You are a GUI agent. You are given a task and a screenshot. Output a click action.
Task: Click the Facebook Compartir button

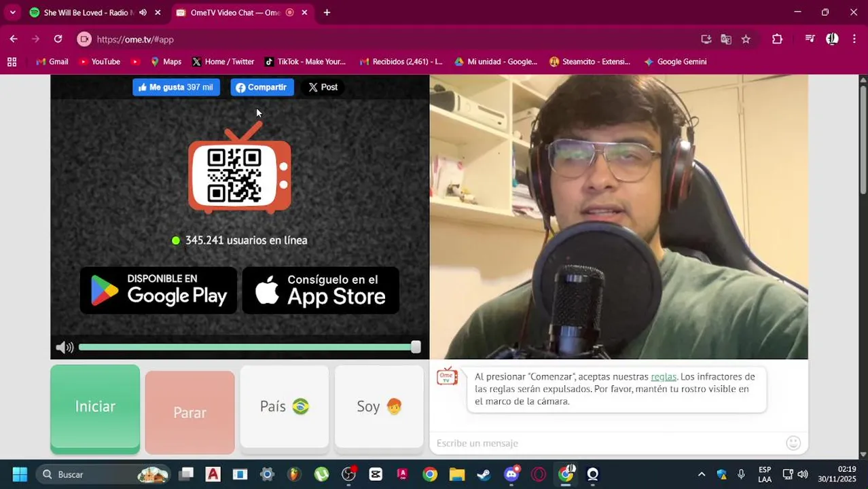[x=262, y=87]
